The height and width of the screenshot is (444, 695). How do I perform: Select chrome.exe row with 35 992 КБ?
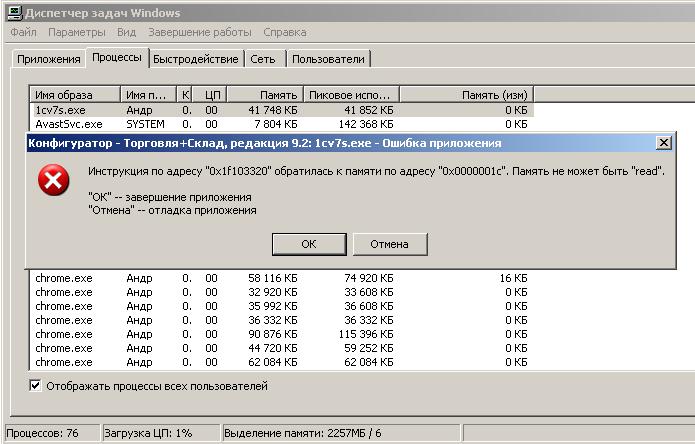tap(281, 306)
